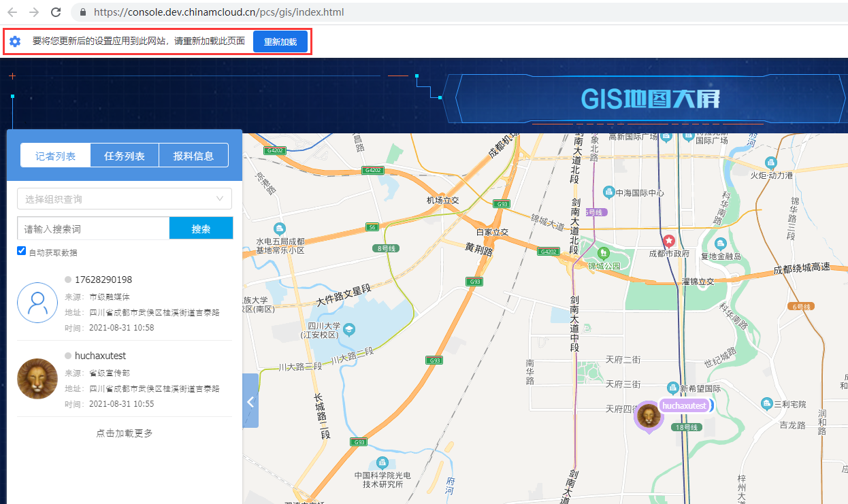Click the browser back arrow

(x=12, y=12)
